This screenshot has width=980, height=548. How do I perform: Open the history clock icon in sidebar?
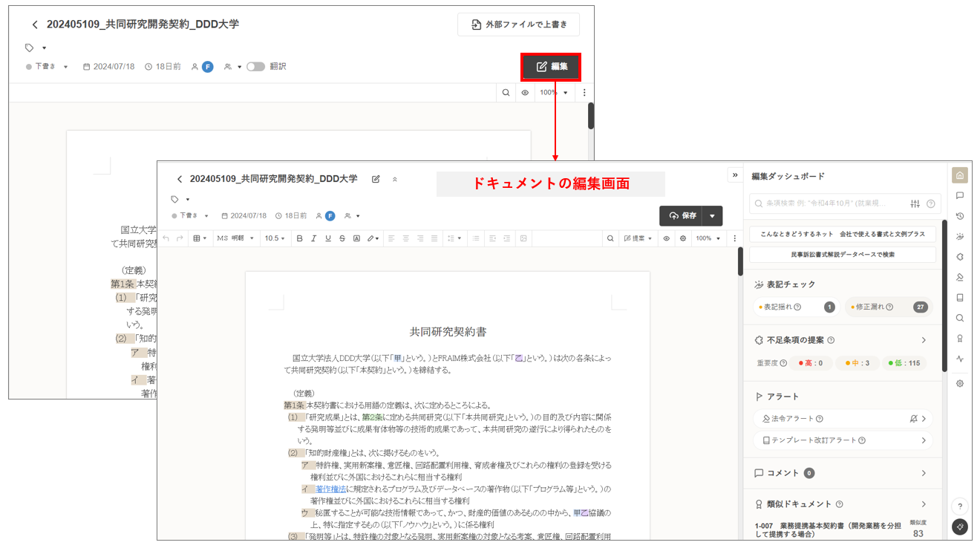(x=960, y=216)
